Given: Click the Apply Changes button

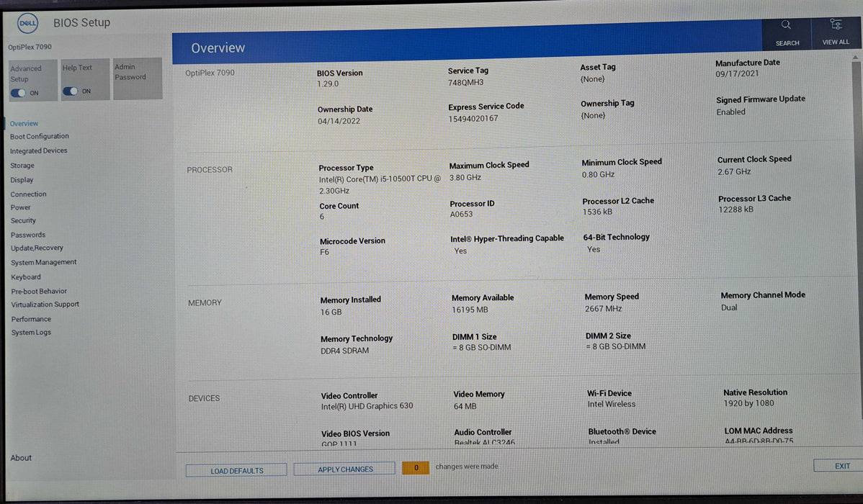Looking at the screenshot, I should click(x=345, y=469).
